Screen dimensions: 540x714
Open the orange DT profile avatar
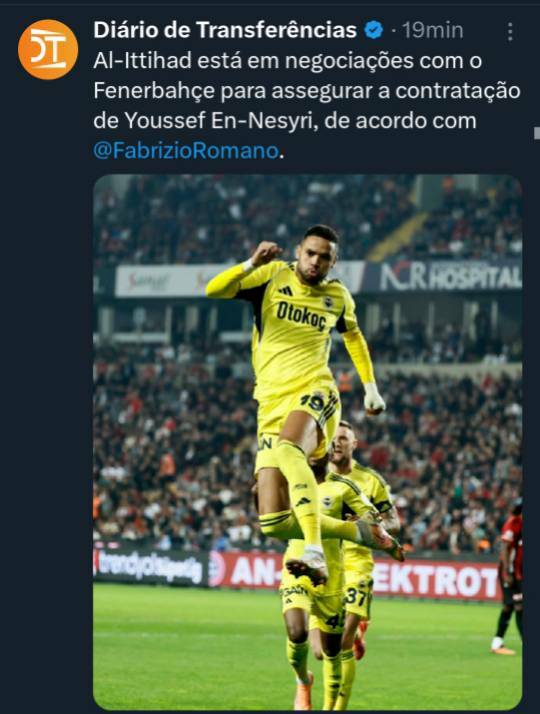tap(48, 49)
